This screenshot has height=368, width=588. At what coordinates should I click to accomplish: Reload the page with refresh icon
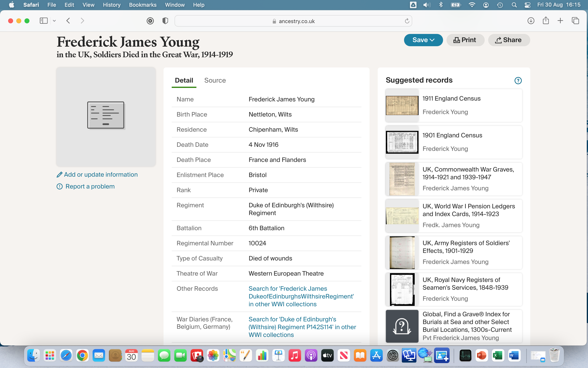[407, 21]
